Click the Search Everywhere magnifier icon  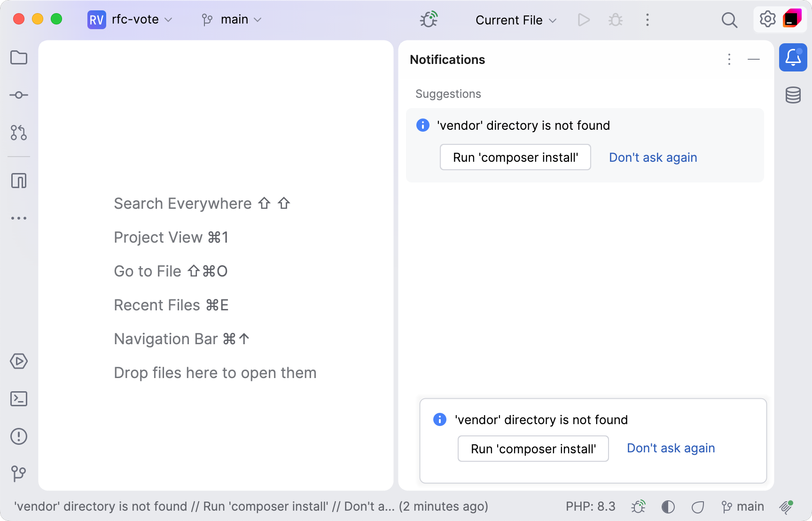point(729,20)
